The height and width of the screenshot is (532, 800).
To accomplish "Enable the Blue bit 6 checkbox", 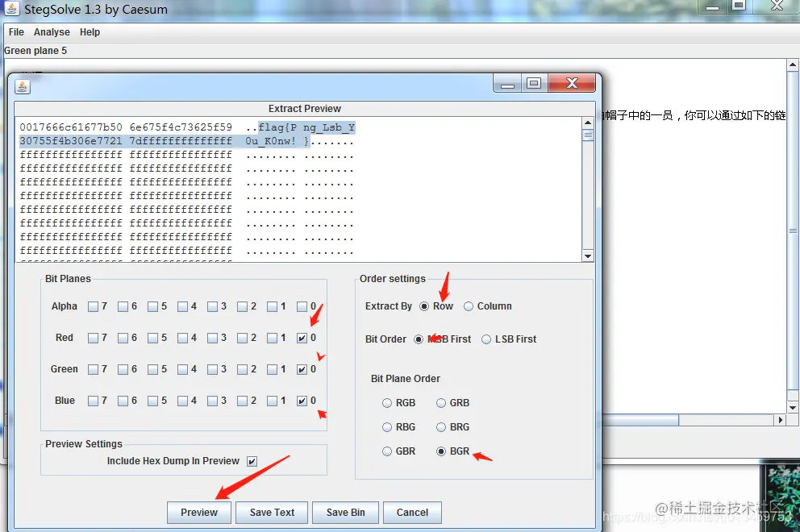I will (x=123, y=401).
